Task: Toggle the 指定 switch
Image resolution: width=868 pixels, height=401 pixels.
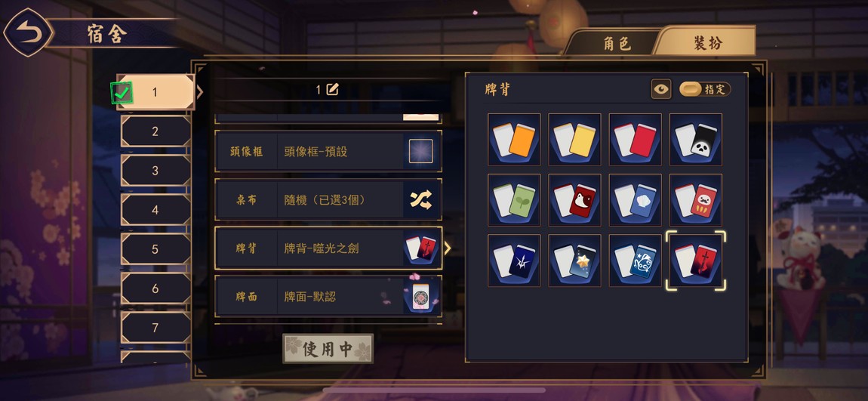Action: coord(705,89)
